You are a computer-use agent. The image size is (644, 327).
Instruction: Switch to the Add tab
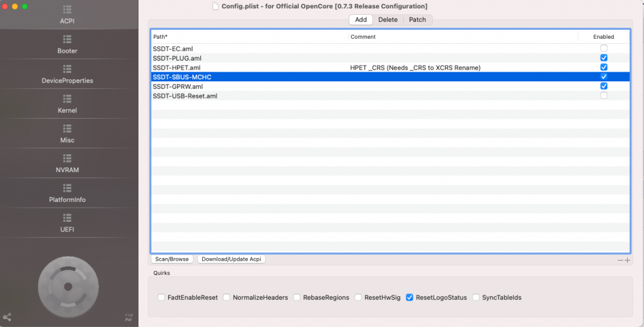click(361, 20)
